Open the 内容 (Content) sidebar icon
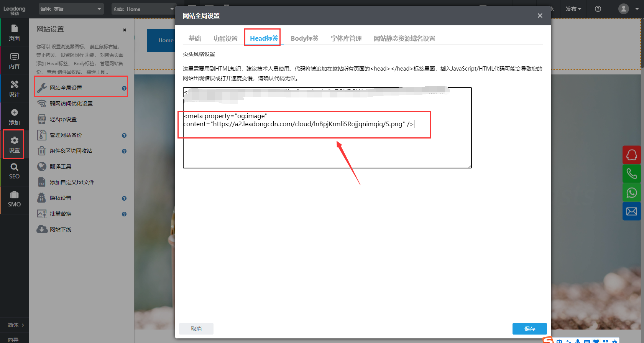This screenshot has height=343, width=644. pyautogui.click(x=14, y=61)
